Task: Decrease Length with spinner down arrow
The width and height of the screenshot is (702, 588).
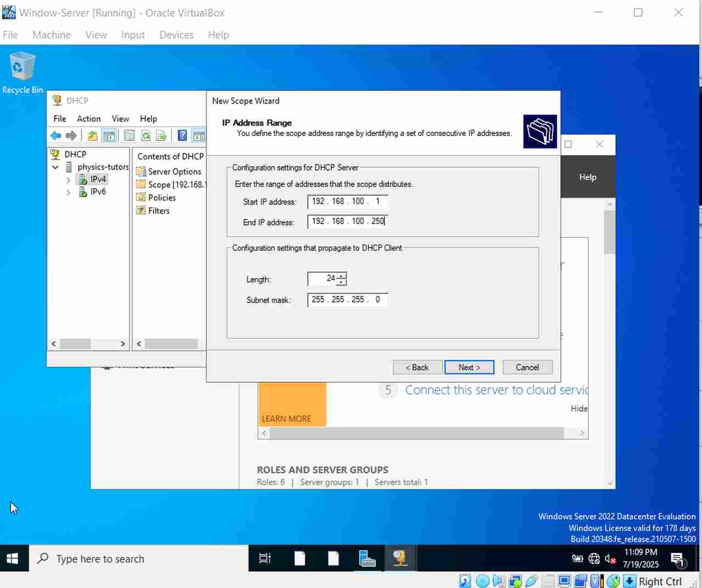Action: click(342, 282)
